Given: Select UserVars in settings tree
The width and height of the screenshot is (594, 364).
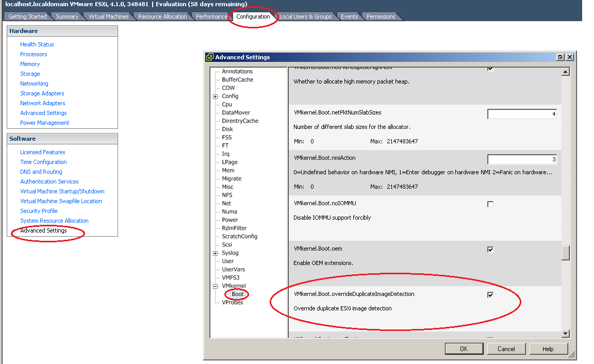Looking at the screenshot, I should point(234,270).
